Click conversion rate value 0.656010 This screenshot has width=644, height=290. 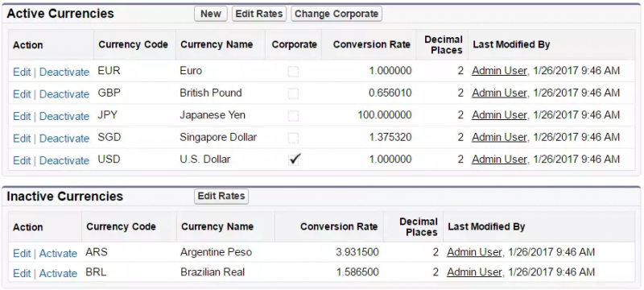[x=390, y=93]
